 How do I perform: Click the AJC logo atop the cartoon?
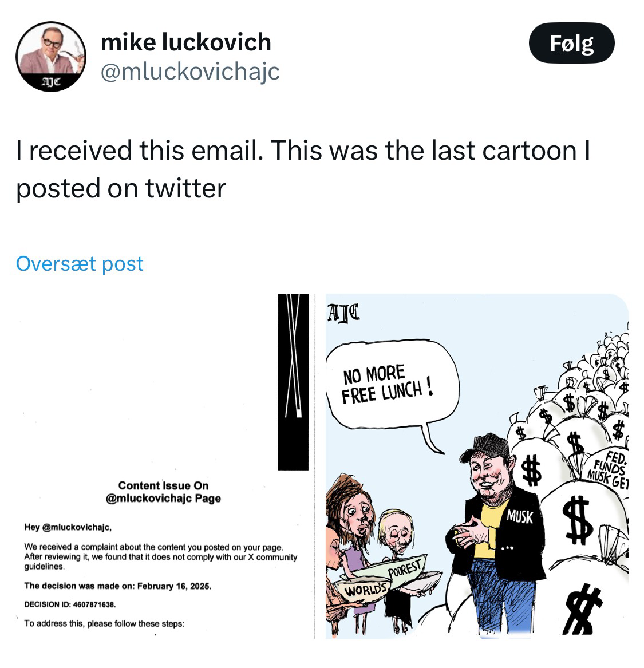[343, 313]
